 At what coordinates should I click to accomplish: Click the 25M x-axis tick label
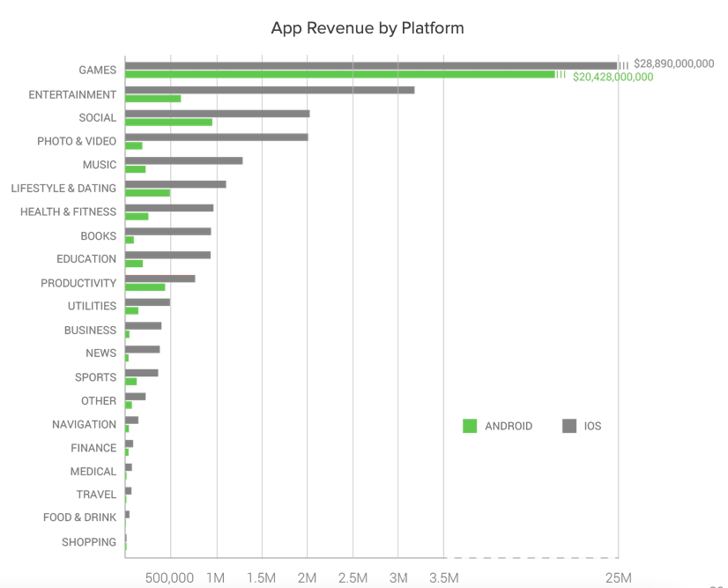(618, 577)
